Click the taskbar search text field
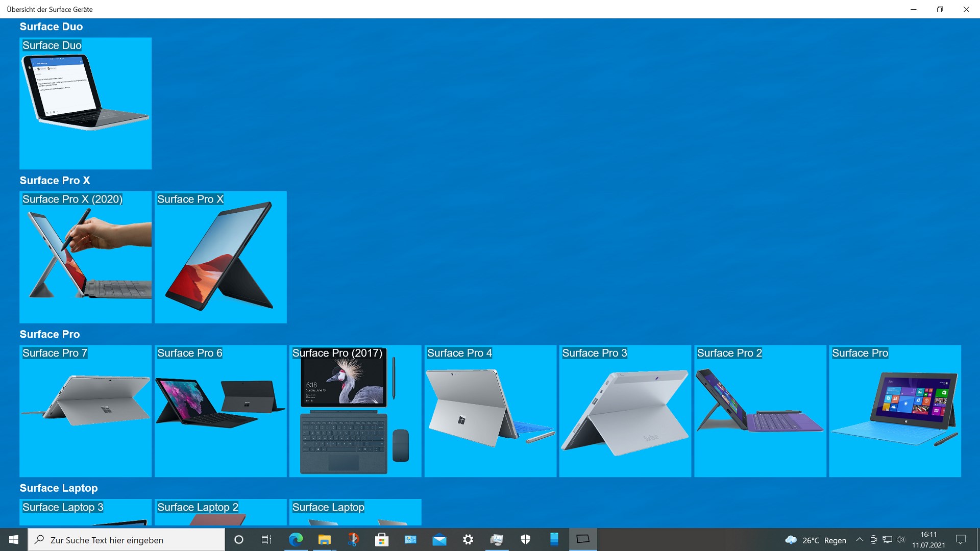Image resolution: width=980 pixels, height=551 pixels. click(x=128, y=540)
